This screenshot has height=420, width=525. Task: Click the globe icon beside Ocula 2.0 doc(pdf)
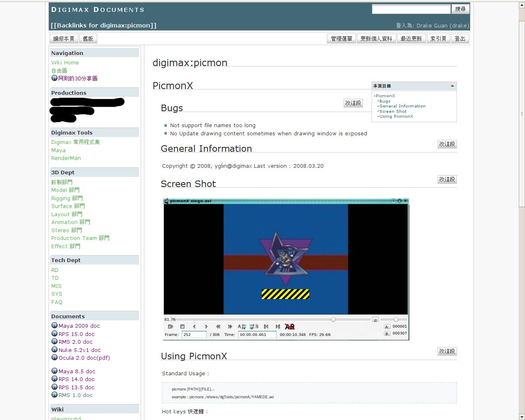[x=54, y=358]
